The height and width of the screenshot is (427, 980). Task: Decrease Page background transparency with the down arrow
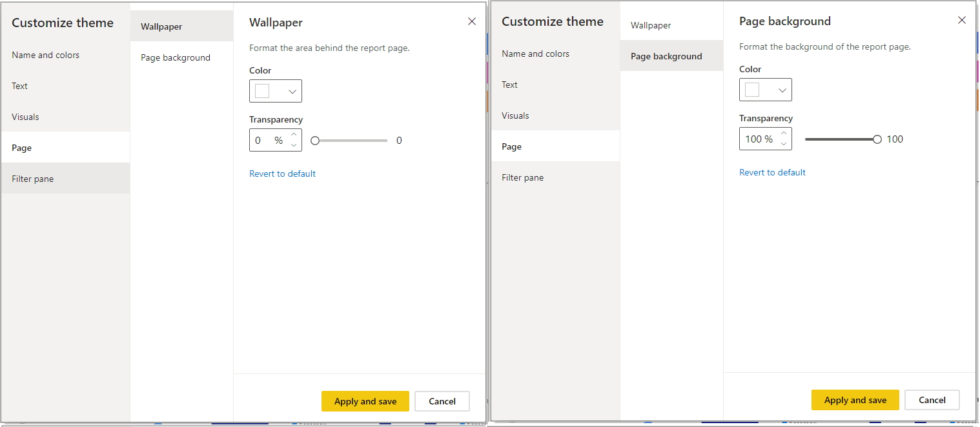pyautogui.click(x=784, y=144)
